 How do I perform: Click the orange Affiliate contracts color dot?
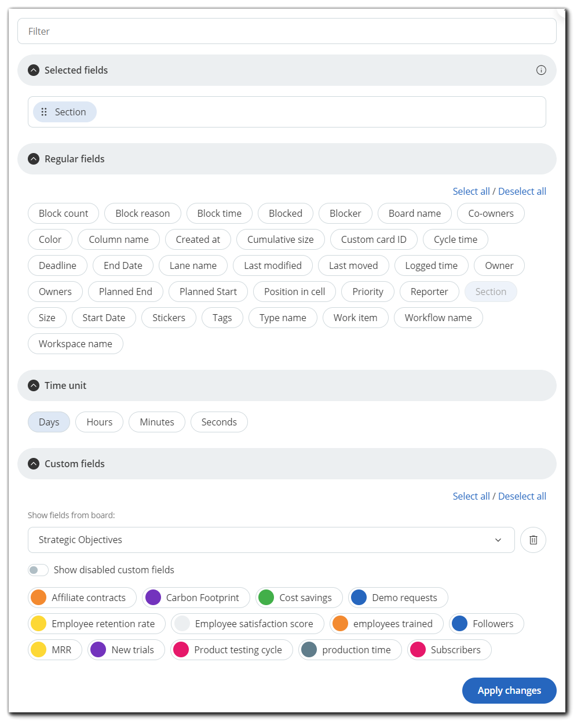pyautogui.click(x=38, y=598)
